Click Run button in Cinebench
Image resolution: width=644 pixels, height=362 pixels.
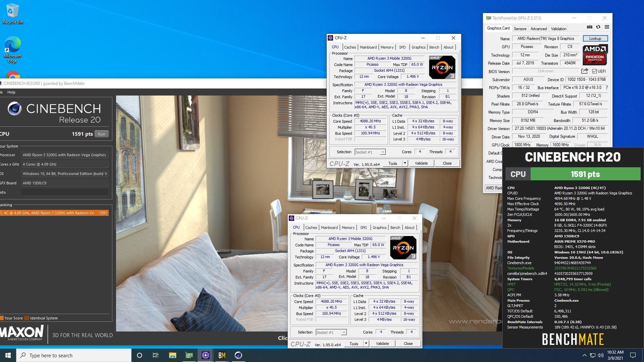pyautogui.click(x=101, y=134)
